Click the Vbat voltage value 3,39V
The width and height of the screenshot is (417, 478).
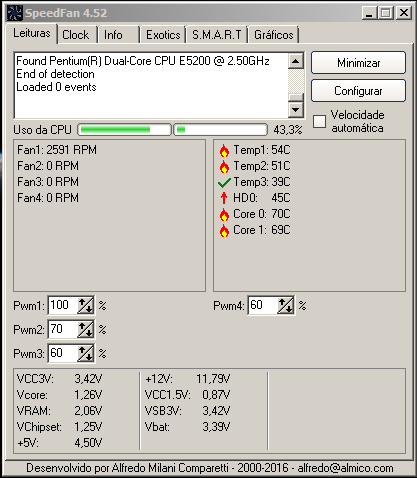[x=216, y=427]
